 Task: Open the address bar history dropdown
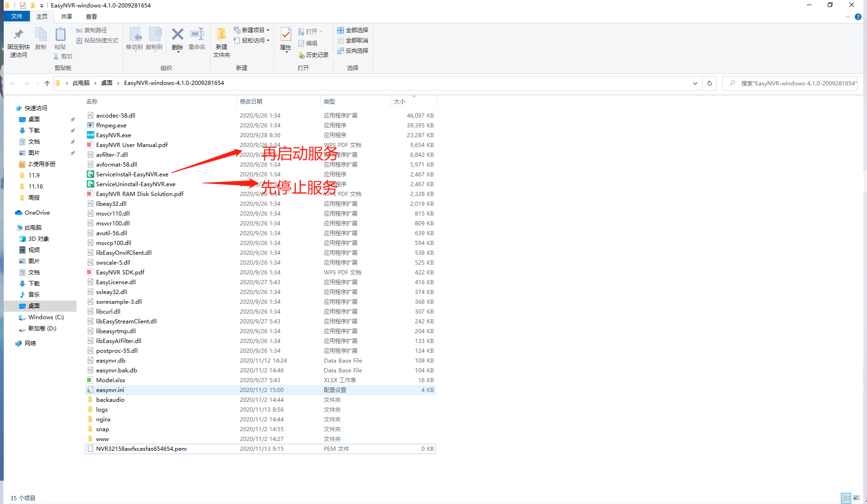(x=695, y=84)
